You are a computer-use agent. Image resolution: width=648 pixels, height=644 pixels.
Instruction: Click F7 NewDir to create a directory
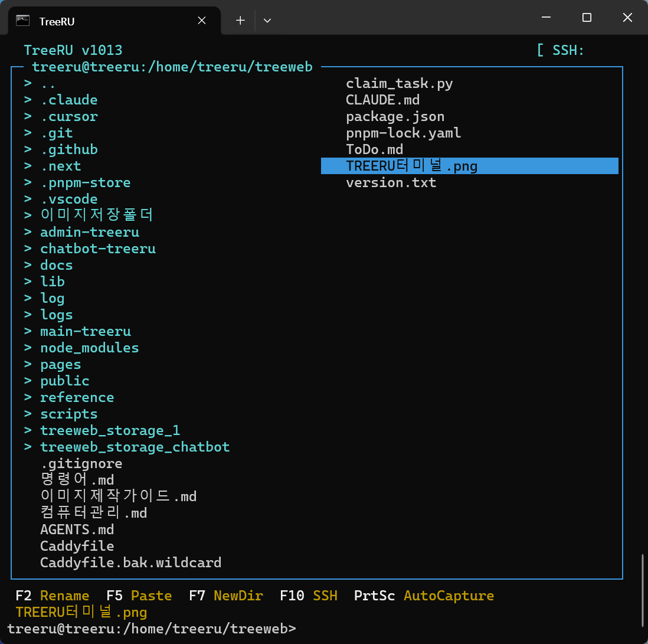(x=226, y=596)
